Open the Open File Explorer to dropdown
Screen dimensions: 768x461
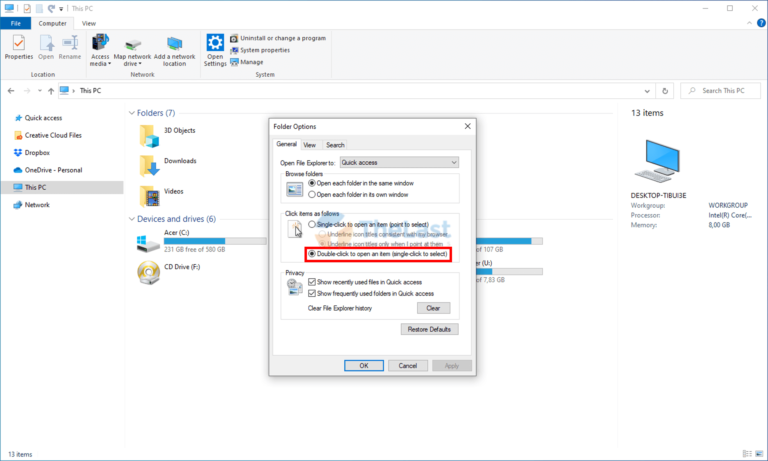[399, 162]
